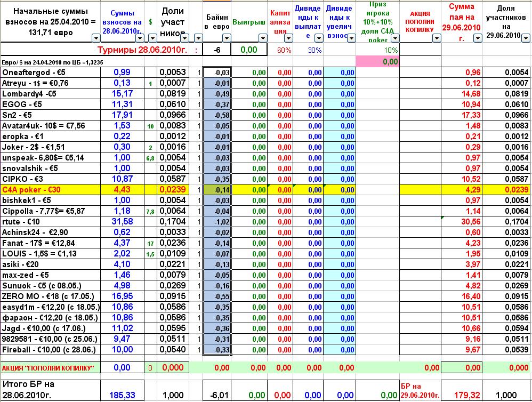The image size is (532, 402).
Task: Select the 30% dividend percentage cell
Action: (309, 50)
